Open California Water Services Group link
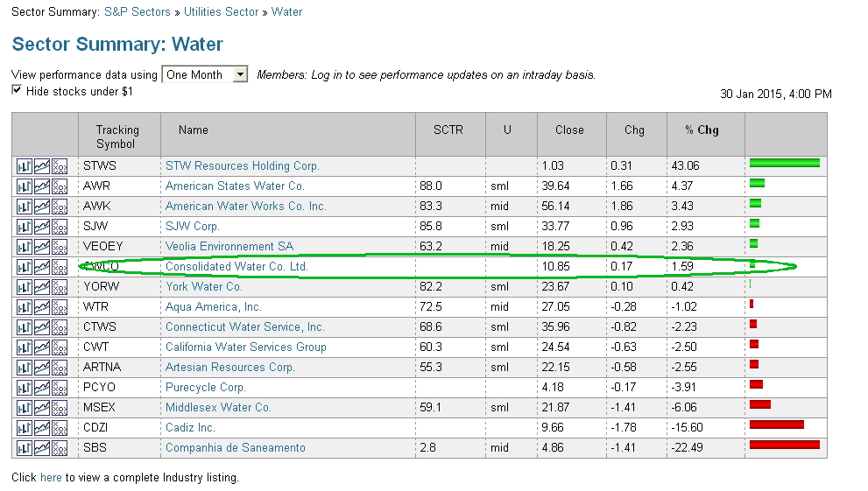Screen dimensions: 868x491 246,347
